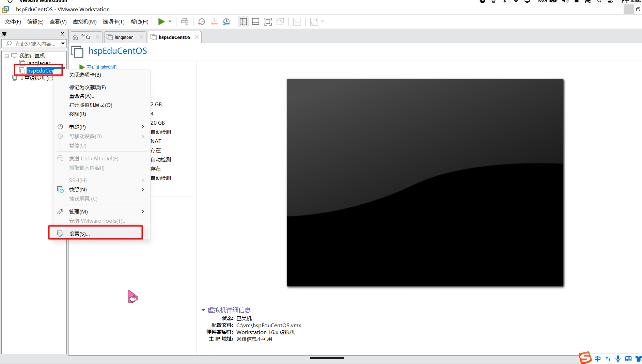Toggle the library sidebar view icon
Viewport: 642px width, 364px height.
[243, 22]
